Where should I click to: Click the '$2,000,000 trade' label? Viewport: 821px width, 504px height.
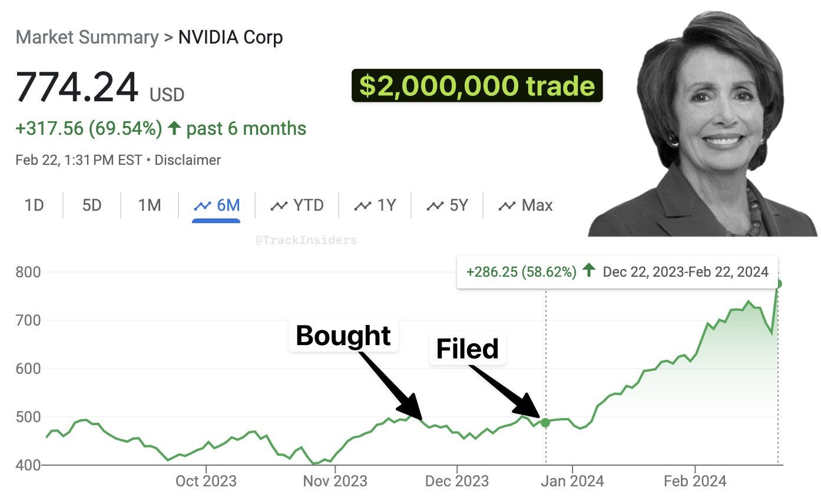click(477, 86)
